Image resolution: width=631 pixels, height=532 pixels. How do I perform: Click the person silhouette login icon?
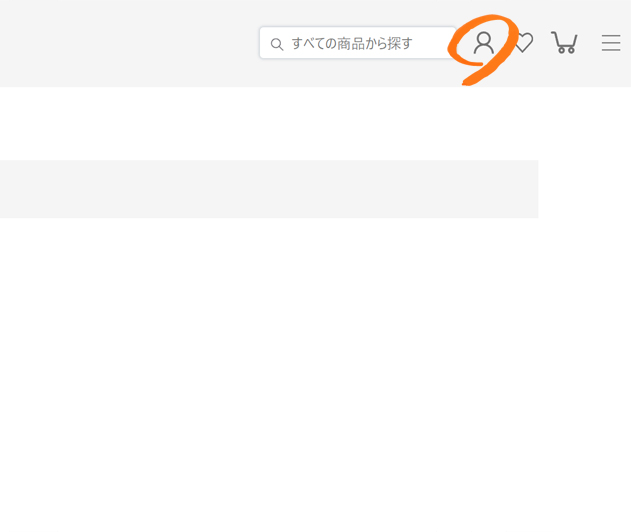pyautogui.click(x=483, y=43)
